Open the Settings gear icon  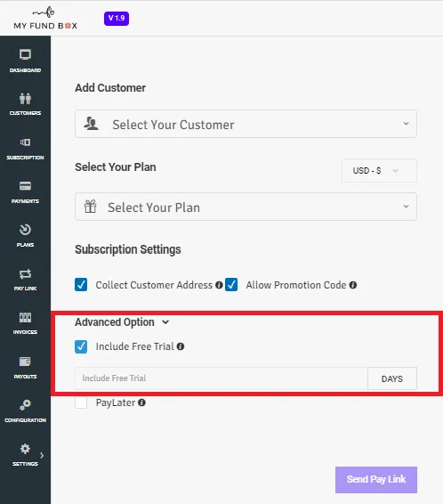point(25,449)
